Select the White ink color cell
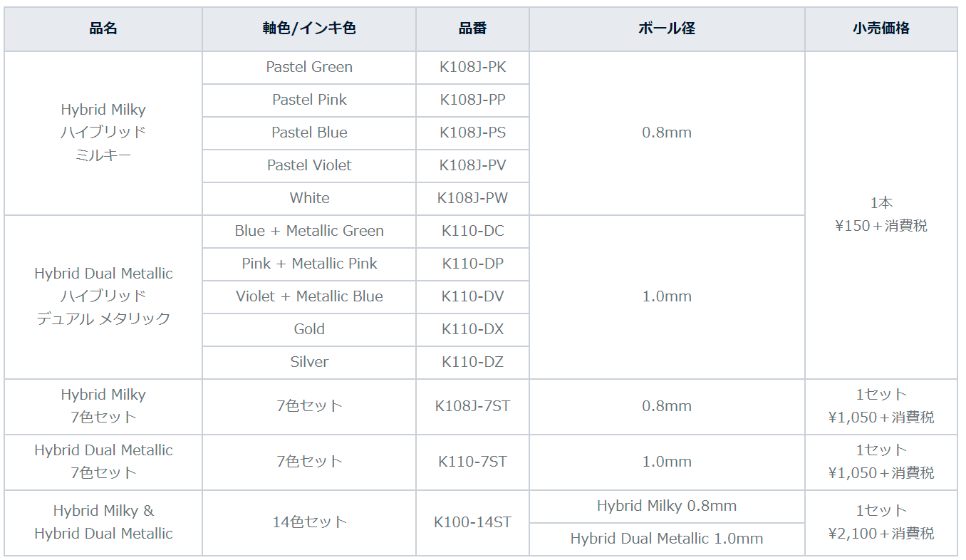966x560 pixels. point(309,199)
